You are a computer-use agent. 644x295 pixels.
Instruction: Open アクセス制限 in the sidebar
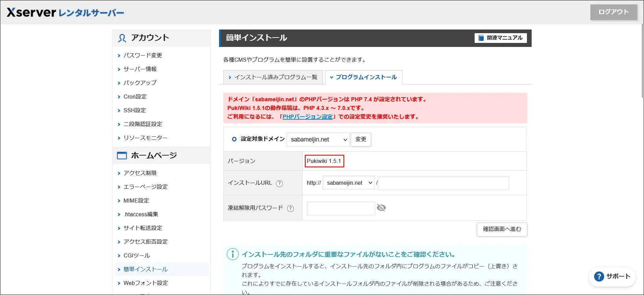coord(140,173)
